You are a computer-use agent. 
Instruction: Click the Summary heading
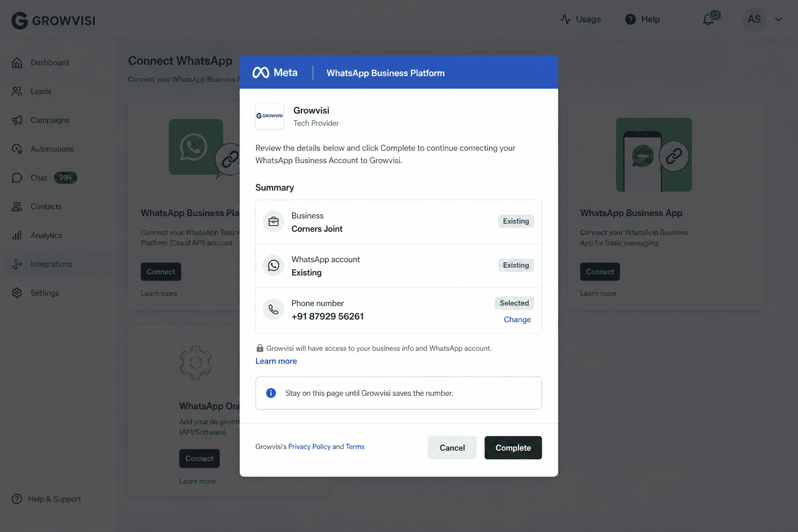(x=275, y=188)
